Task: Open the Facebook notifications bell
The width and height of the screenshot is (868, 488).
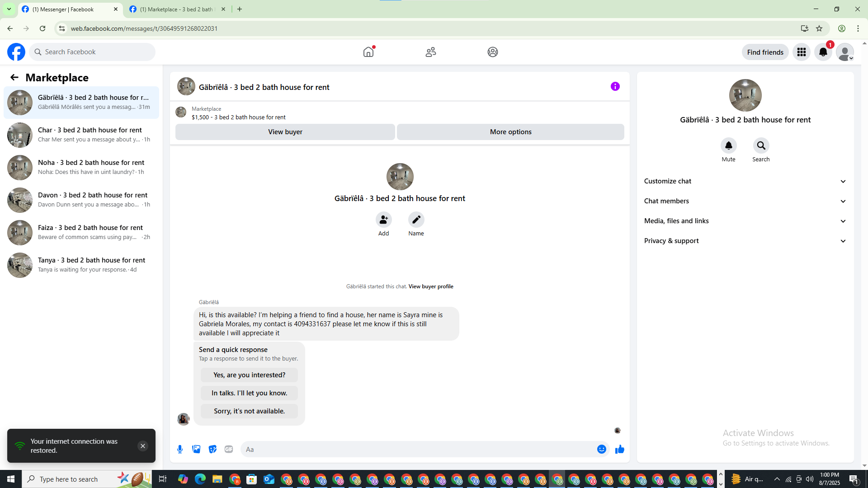Action: 823,52
